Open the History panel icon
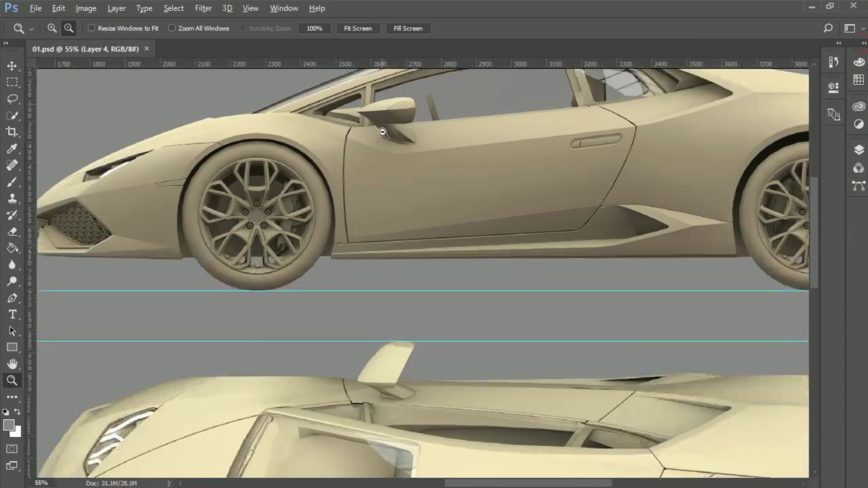Viewport: 868px width, 488px height. point(833,62)
